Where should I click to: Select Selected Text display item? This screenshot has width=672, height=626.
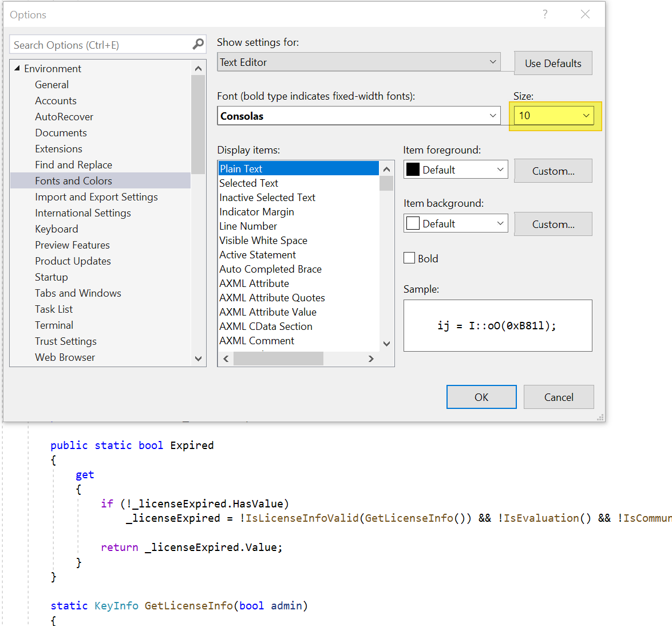[x=248, y=183]
